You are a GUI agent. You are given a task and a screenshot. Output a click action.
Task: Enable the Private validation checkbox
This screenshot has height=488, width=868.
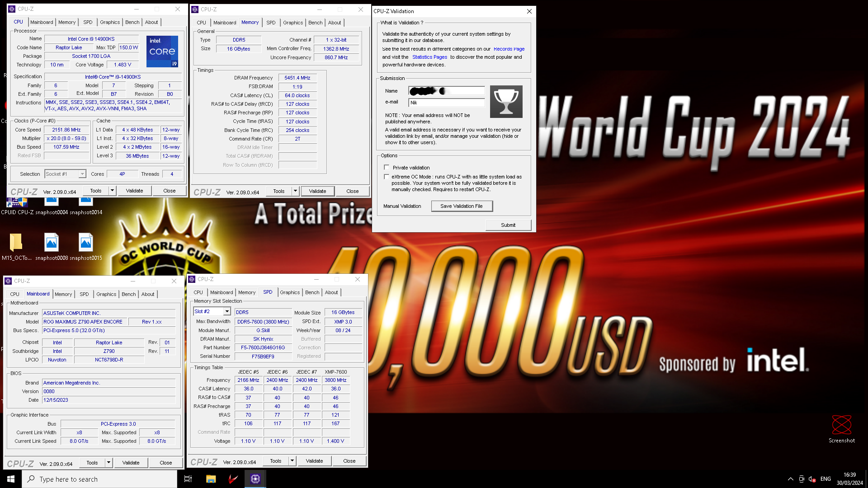[387, 168]
